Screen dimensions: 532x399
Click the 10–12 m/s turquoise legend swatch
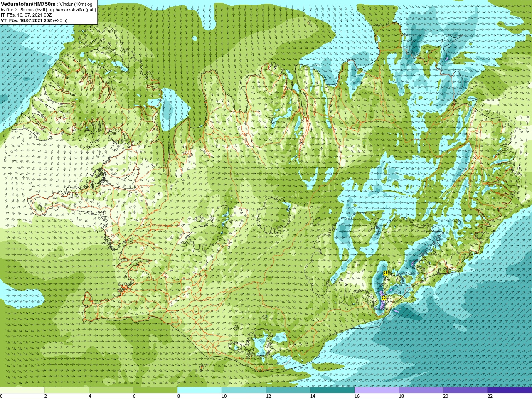[x=244, y=390]
